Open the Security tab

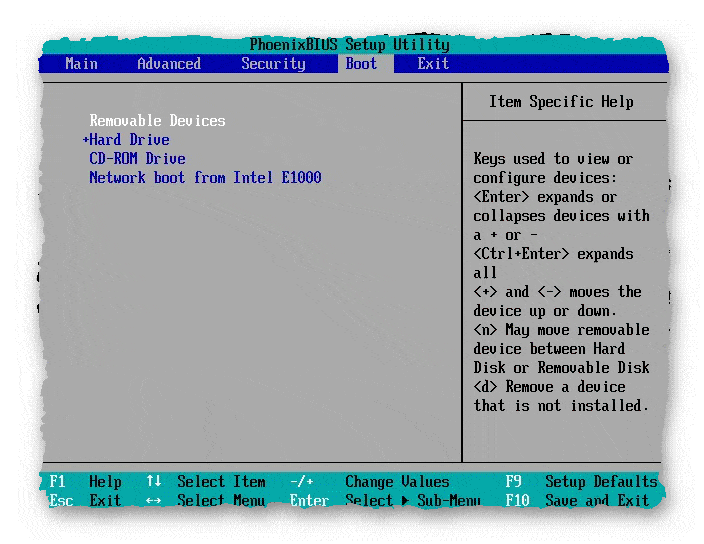pos(273,64)
